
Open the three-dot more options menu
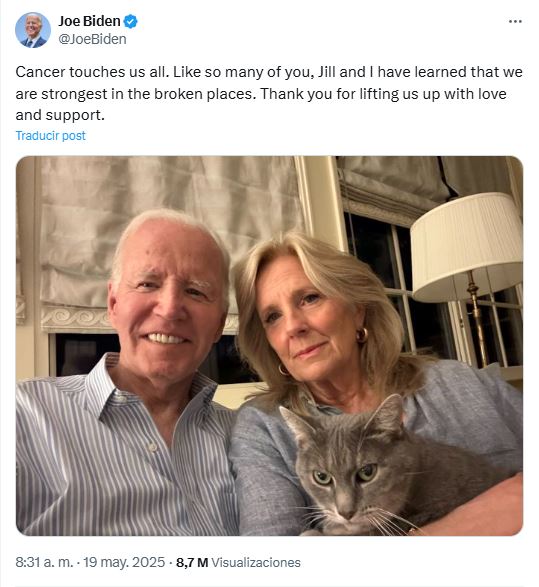click(515, 22)
